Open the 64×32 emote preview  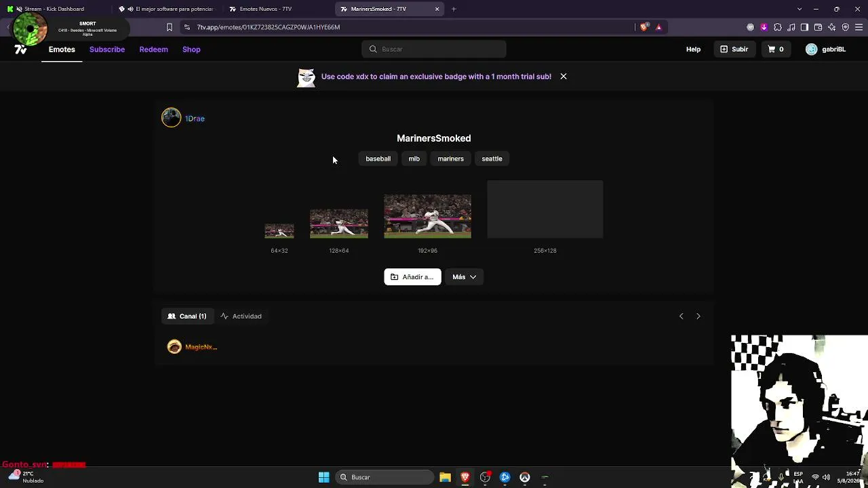click(279, 231)
